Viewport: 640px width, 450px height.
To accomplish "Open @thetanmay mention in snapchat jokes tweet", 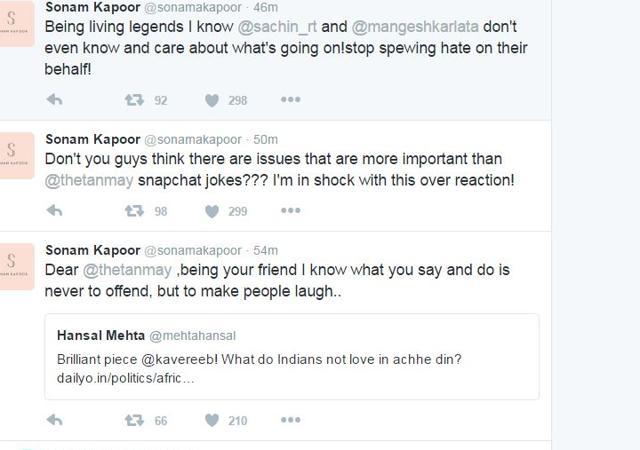I will [89, 180].
